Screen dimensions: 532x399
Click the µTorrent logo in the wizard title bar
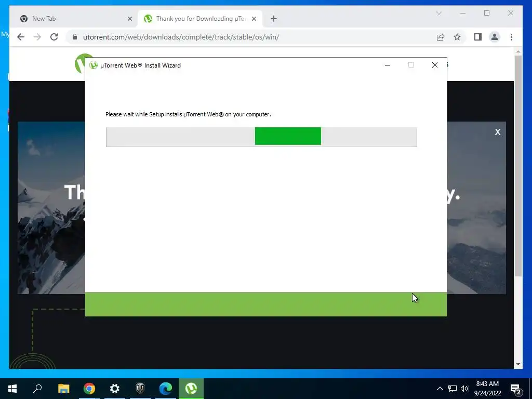[x=94, y=65]
